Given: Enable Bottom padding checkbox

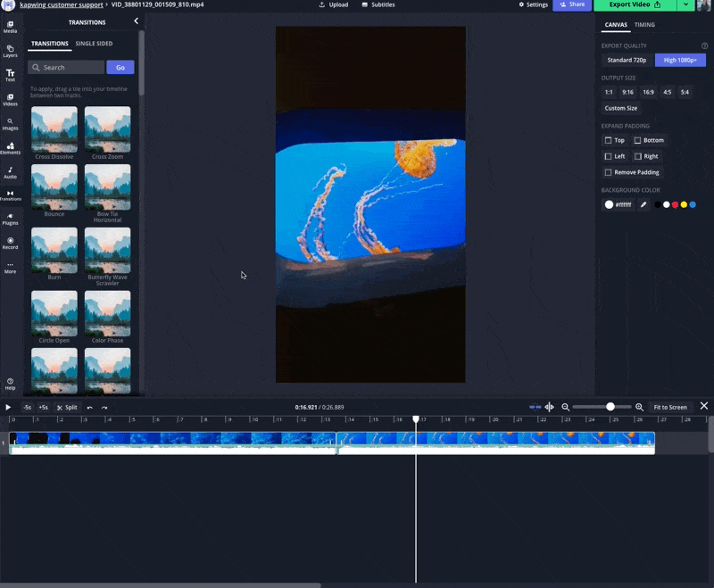Looking at the screenshot, I should (637, 140).
